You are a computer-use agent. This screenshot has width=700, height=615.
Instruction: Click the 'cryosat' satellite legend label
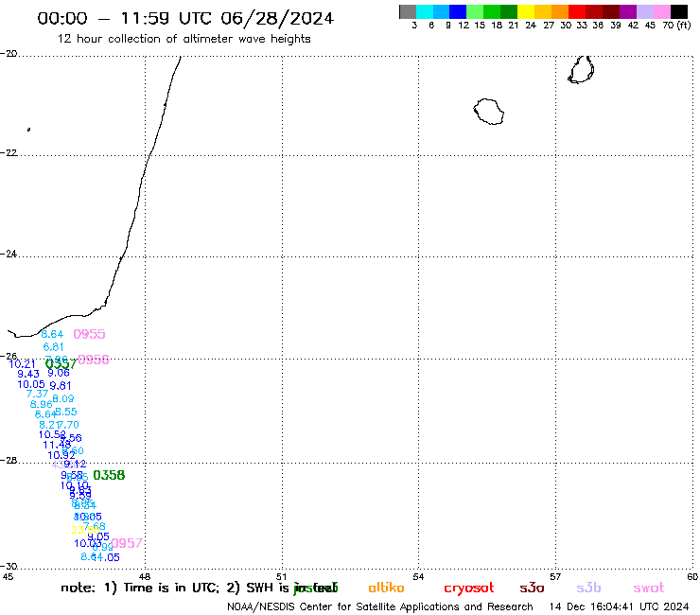[x=469, y=588]
